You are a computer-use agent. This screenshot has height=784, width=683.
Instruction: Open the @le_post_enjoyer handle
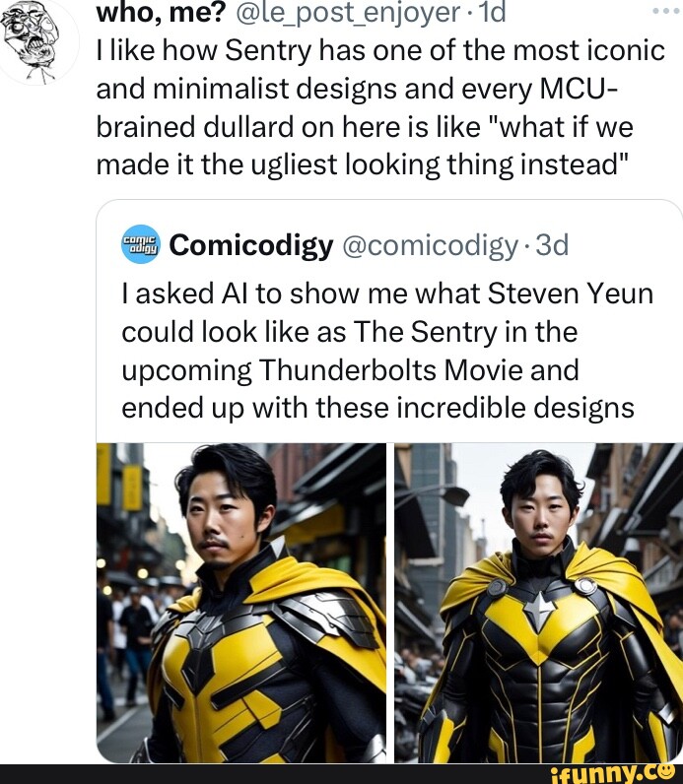[346, 14]
